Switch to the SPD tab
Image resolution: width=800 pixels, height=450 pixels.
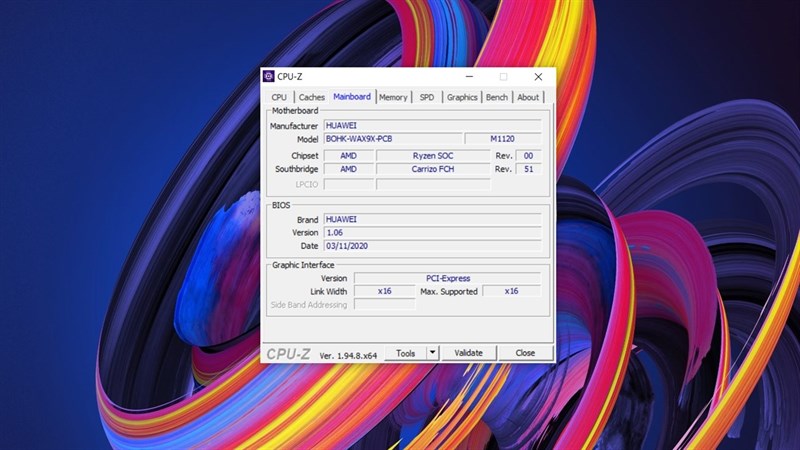(427, 97)
